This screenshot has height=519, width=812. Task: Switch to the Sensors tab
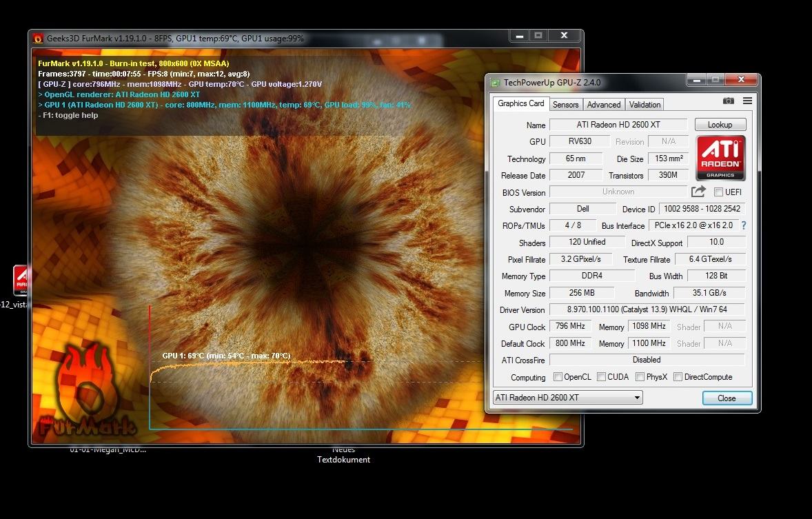pos(565,105)
